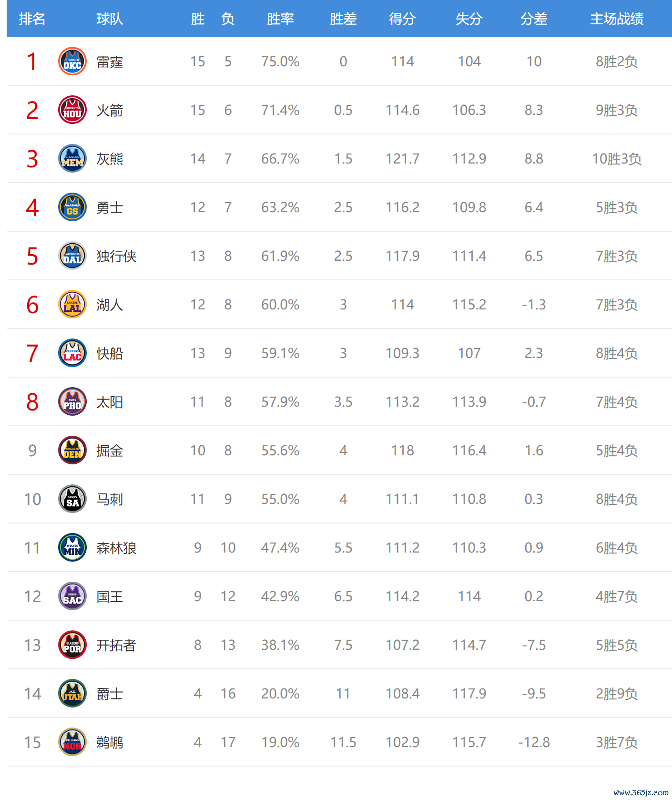The height and width of the screenshot is (800, 672).
Task: Click the Houston Rockets HOU logo
Action: click(x=72, y=110)
